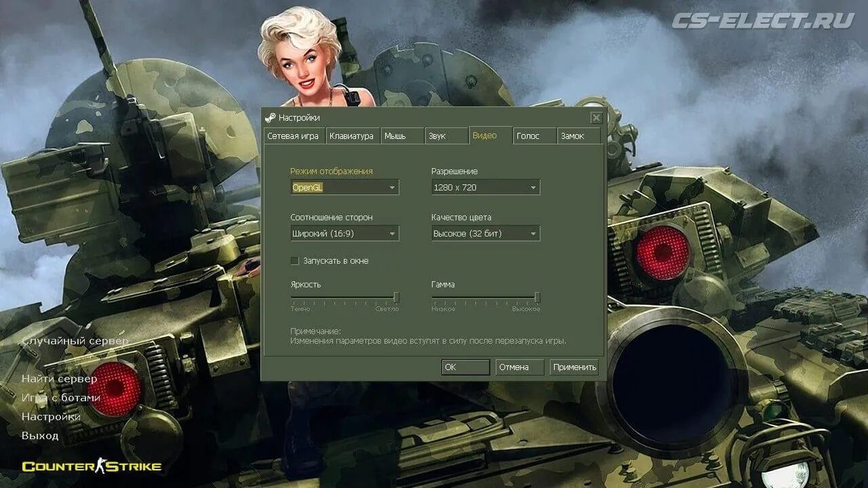Click the Counter-Strike logo
Screen dimensions: 868x488
point(92,466)
